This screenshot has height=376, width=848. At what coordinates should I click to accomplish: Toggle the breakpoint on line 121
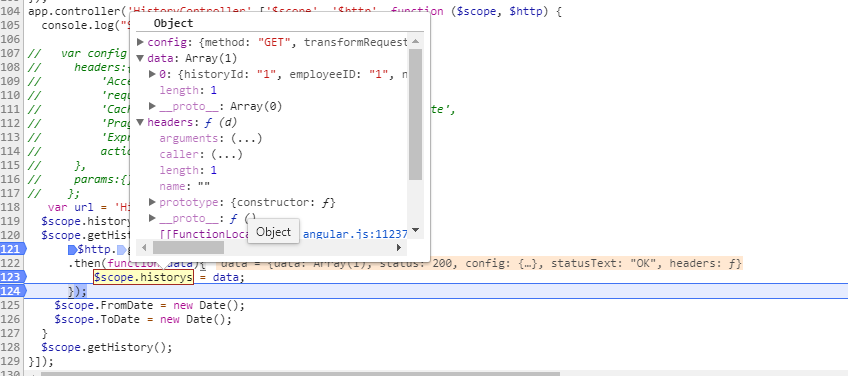click(13, 249)
